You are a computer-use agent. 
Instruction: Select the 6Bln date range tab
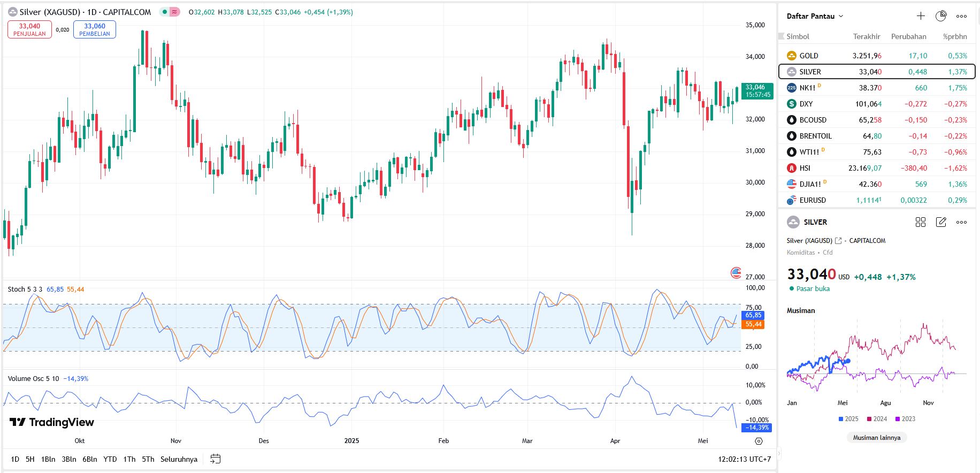pos(89,459)
